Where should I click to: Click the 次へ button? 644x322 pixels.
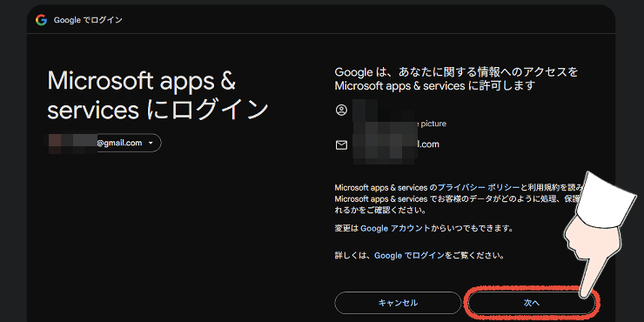532,303
